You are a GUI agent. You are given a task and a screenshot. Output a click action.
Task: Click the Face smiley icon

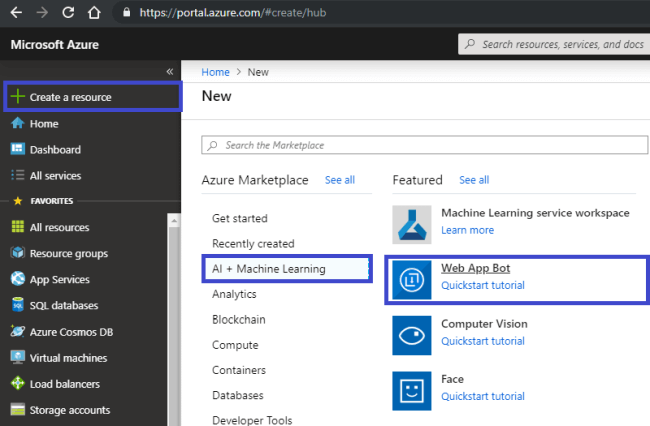pyautogui.click(x=412, y=391)
